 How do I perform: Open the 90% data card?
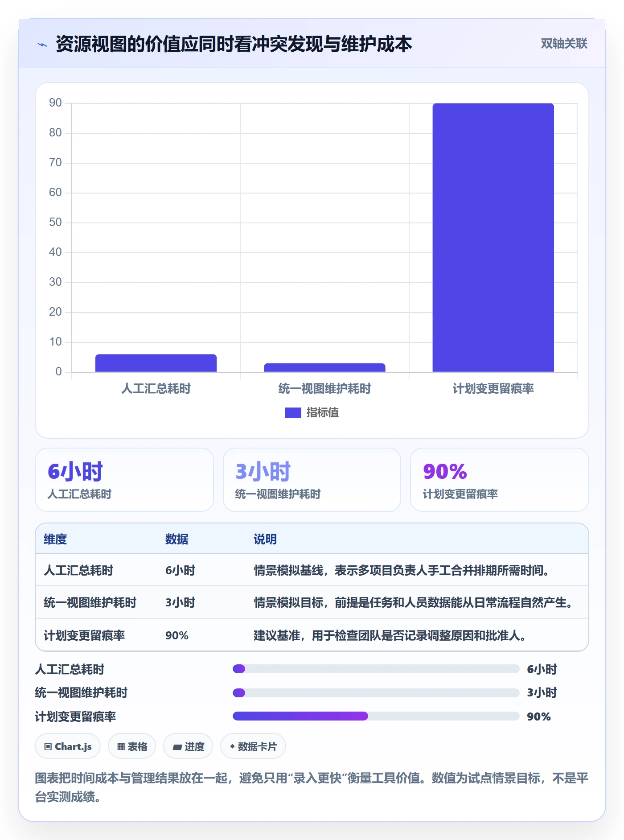click(x=499, y=480)
